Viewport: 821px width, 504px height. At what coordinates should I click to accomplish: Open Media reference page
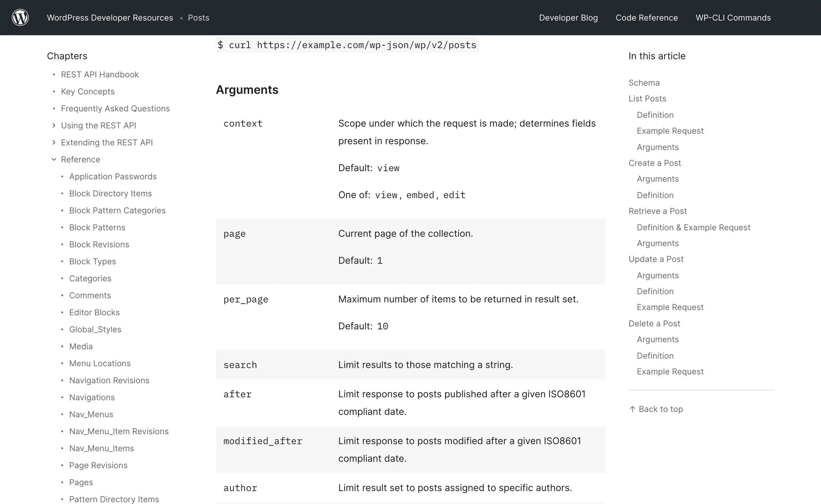coord(81,346)
